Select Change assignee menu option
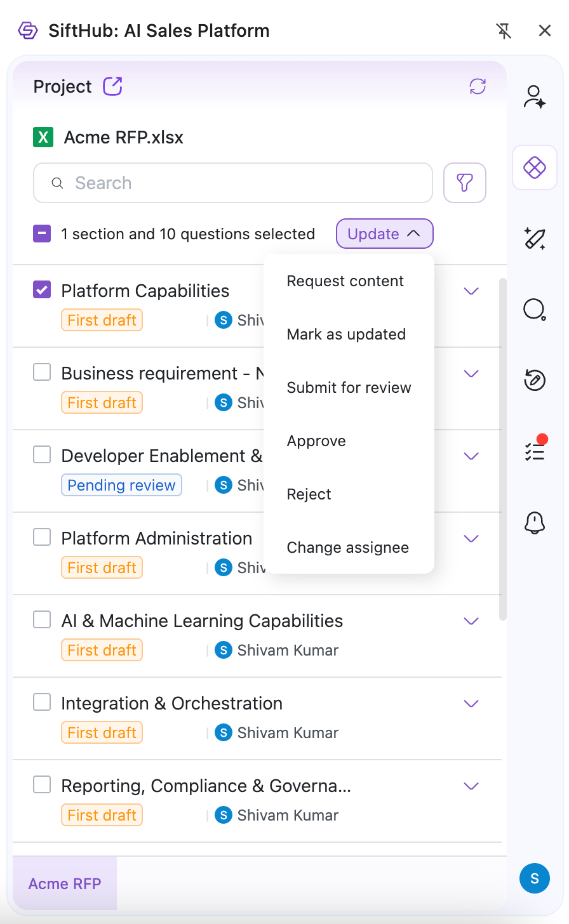The image size is (569, 924). pos(347,548)
